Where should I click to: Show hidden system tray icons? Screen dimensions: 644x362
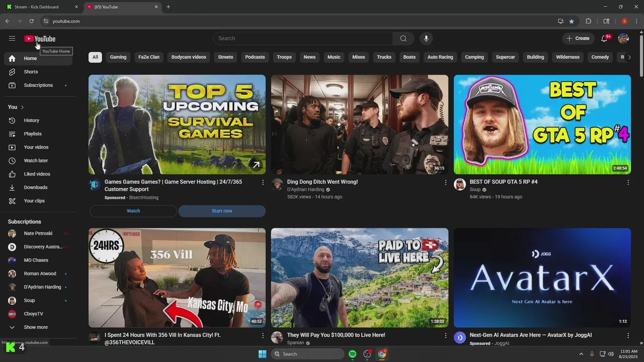pyautogui.click(x=581, y=354)
